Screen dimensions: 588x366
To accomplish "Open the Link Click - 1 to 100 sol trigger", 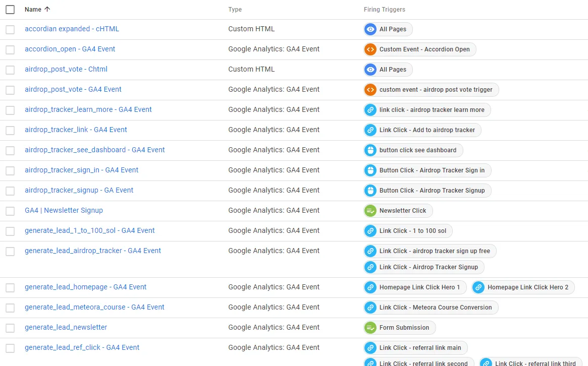I will click(x=412, y=231).
